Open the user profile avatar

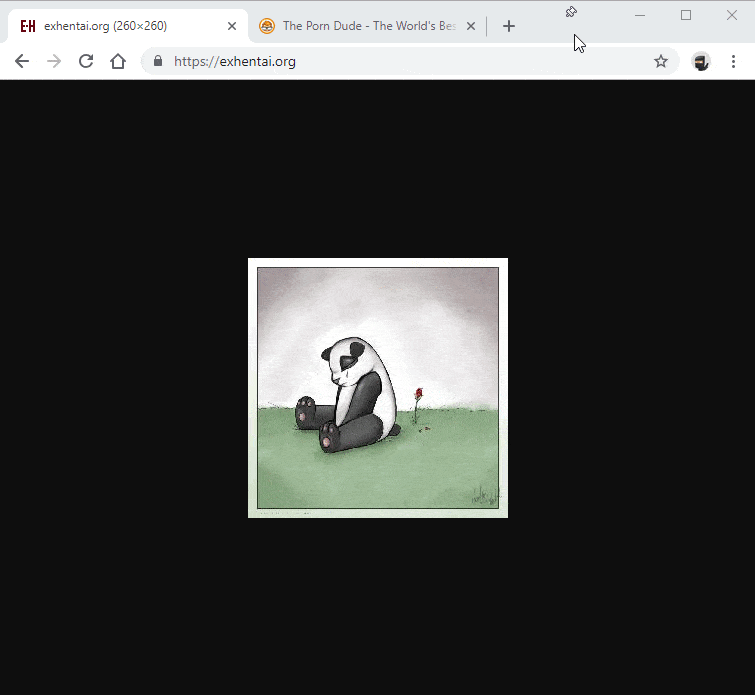pyautogui.click(x=701, y=62)
